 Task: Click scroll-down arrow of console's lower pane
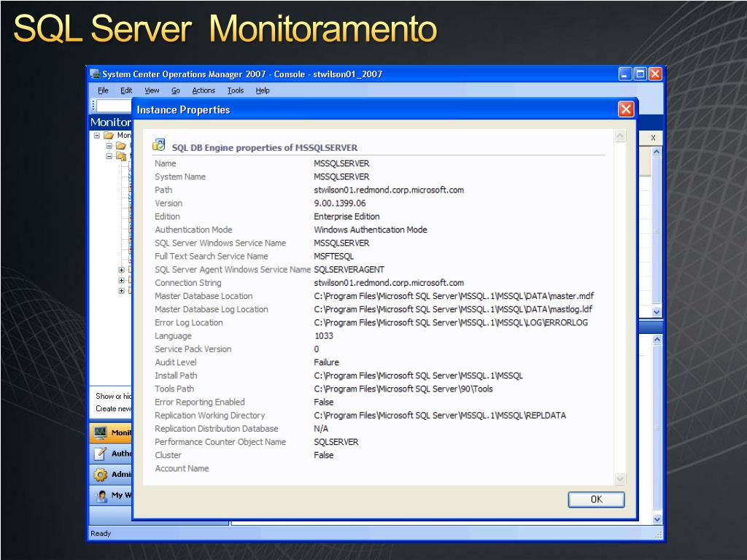[x=657, y=519]
